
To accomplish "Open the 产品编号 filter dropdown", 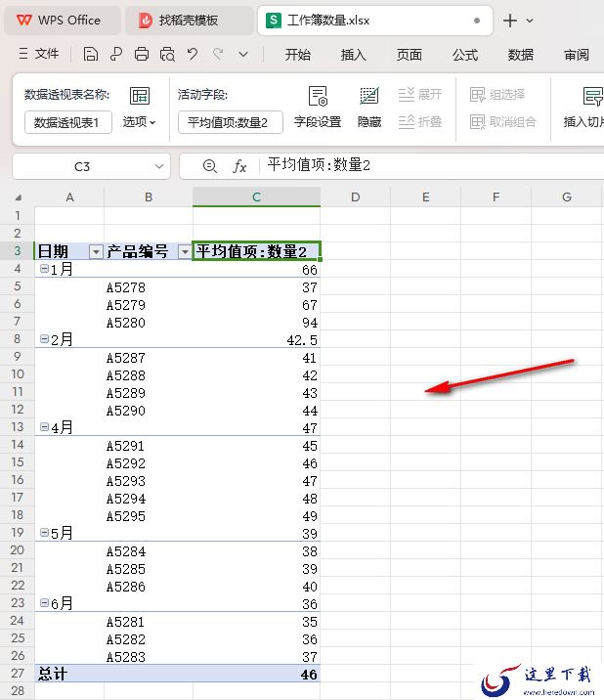I will click(185, 252).
